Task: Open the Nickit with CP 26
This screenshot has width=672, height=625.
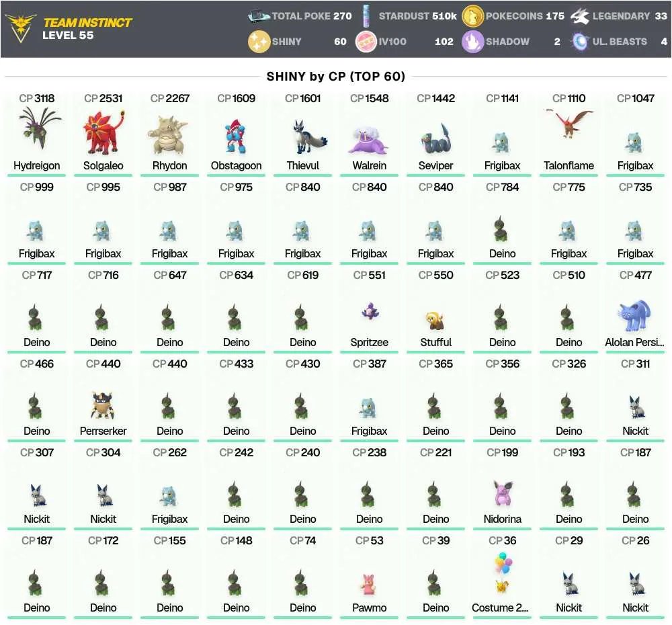Action: pos(635,576)
